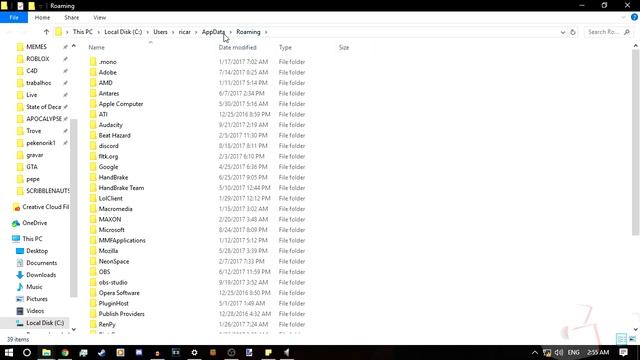Open Music in navigation pane
640x360 pixels.
pyautogui.click(x=34, y=287)
